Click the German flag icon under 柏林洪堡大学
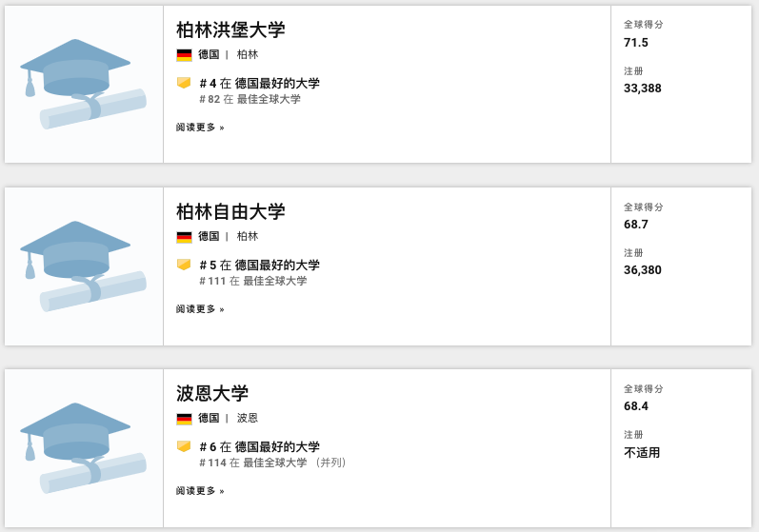759x532 pixels. [x=184, y=55]
